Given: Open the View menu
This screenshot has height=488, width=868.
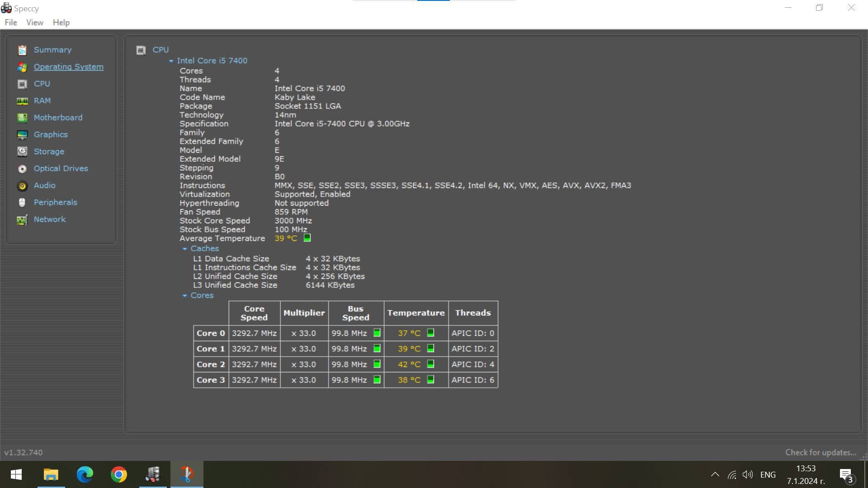Looking at the screenshot, I should 35,23.
